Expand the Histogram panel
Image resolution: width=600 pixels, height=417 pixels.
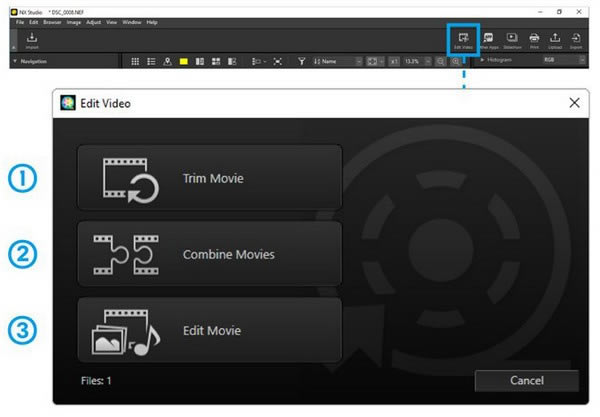tap(483, 61)
